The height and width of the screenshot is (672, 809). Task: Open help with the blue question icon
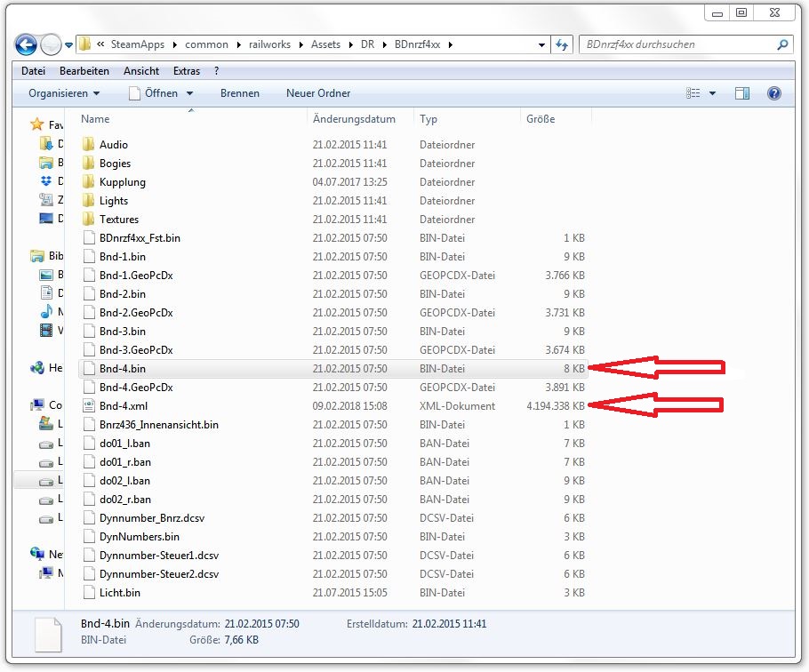tap(774, 93)
